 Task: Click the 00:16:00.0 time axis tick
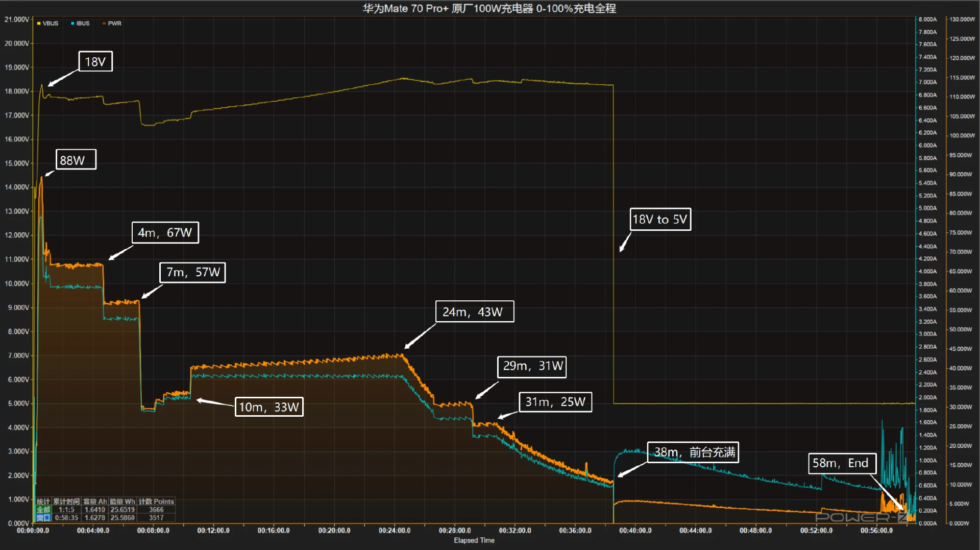pyautogui.click(x=274, y=531)
